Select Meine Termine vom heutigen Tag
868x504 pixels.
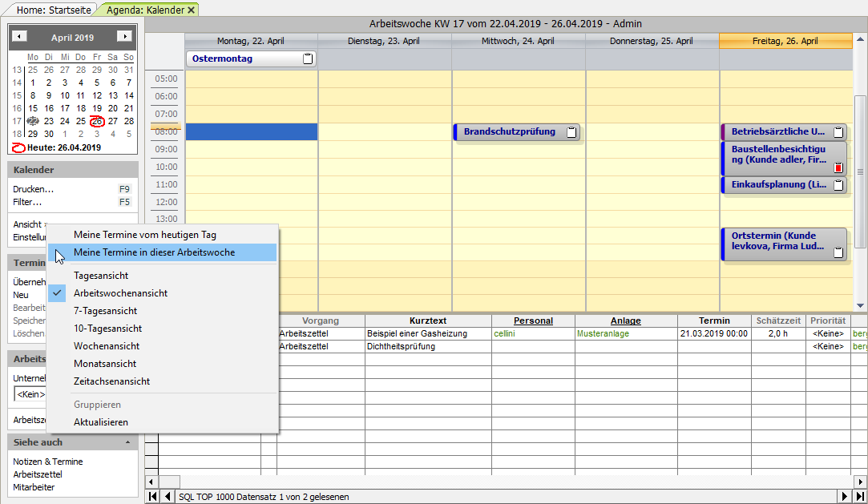point(144,235)
